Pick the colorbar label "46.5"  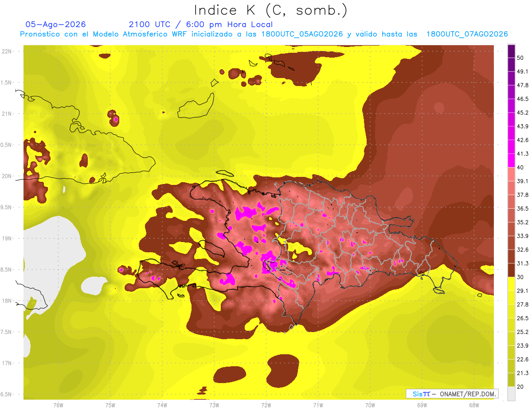click(523, 99)
